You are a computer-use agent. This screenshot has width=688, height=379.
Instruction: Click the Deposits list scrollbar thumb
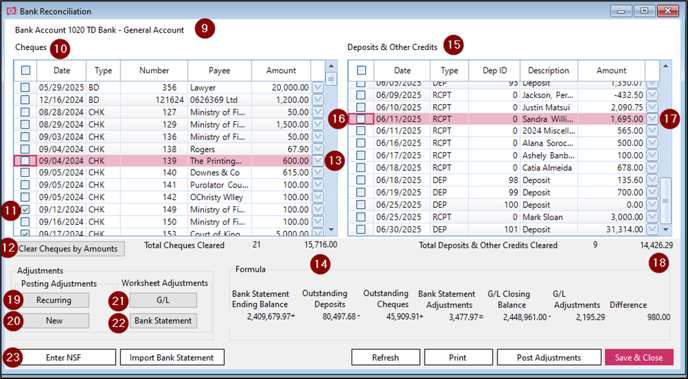(x=666, y=200)
